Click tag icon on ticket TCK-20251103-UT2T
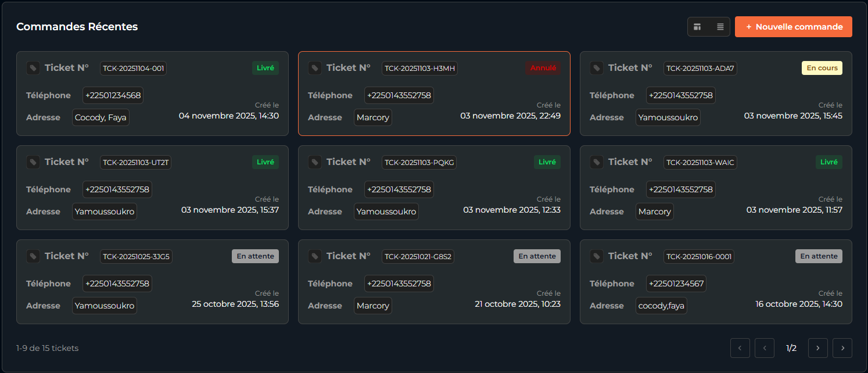This screenshot has width=868, height=373. pyautogui.click(x=33, y=162)
